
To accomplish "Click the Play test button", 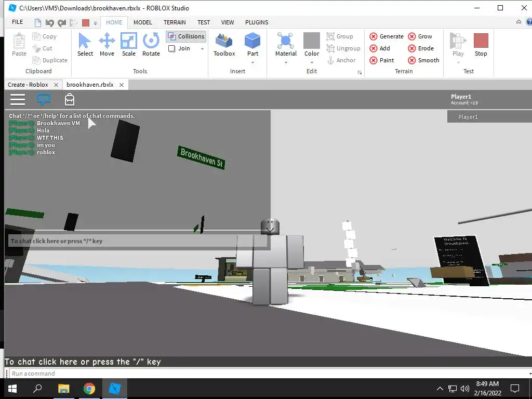I will coord(458,45).
